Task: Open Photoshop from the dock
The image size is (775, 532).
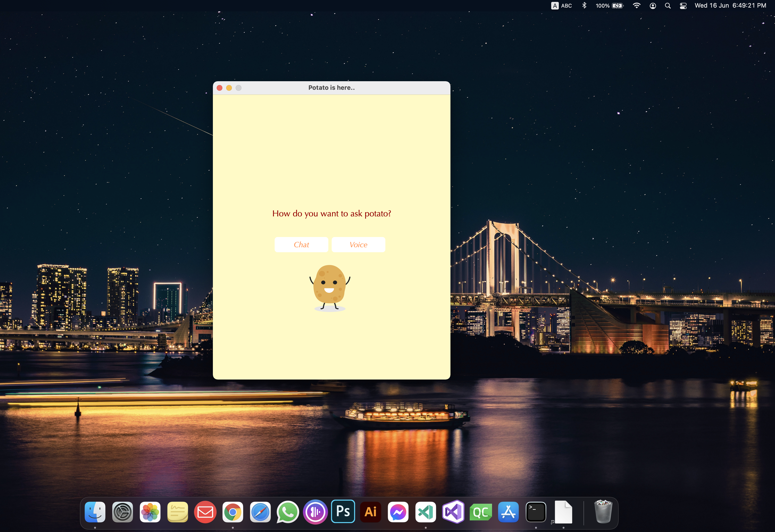Action: [x=343, y=511]
